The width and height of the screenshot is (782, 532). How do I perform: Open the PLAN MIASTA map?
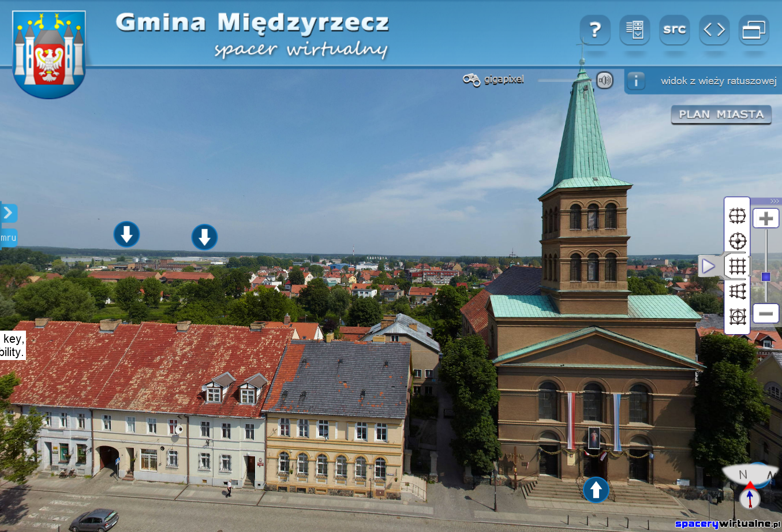pyautogui.click(x=721, y=114)
